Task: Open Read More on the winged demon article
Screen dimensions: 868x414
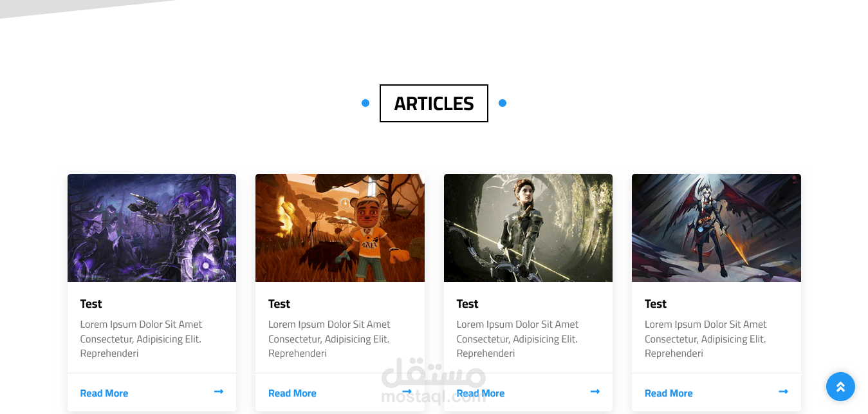Action: (669, 393)
